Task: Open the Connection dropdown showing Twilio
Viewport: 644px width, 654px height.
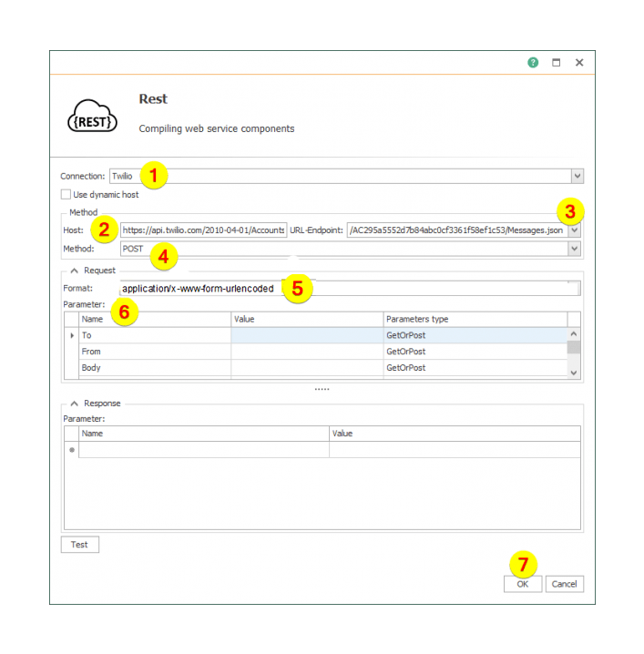Action: pyautogui.click(x=577, y=176)
